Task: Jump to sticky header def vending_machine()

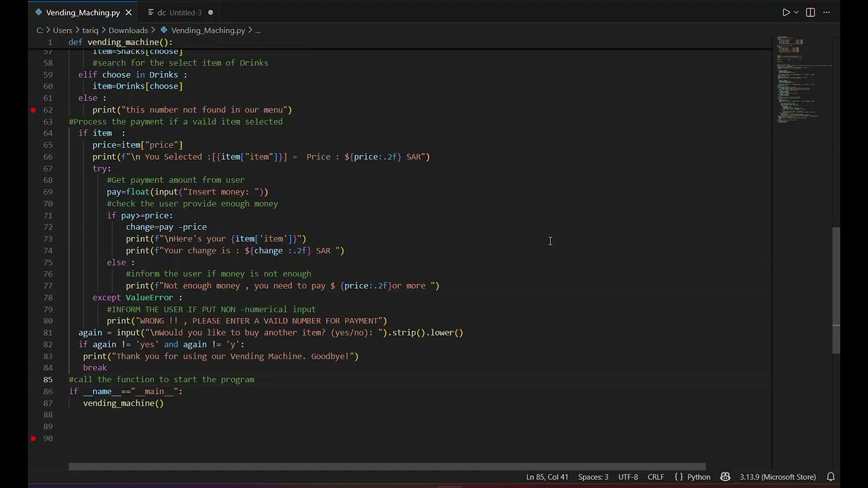Action: pyautogui.click(x=121, y=42)
